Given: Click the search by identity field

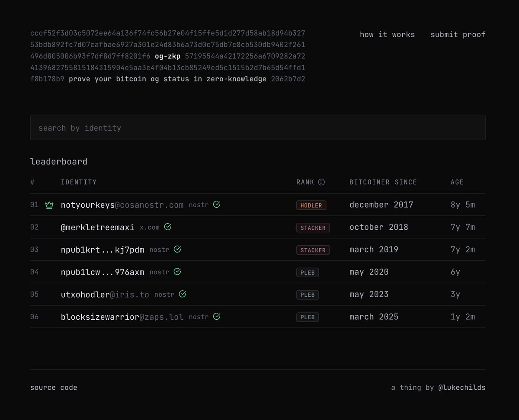Looking at the screenshot, I should click(258, 128).
